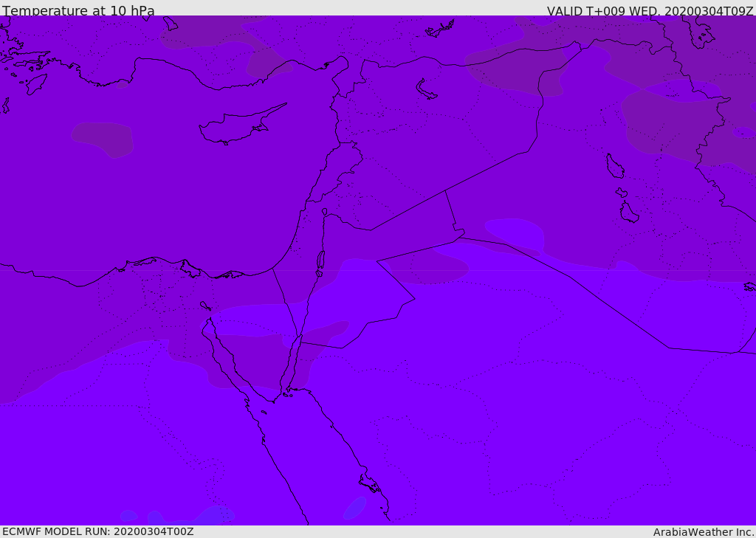Select the blue oval patch in Red Sea
This screenshot has height=538, width=756.
pos(354,508)
